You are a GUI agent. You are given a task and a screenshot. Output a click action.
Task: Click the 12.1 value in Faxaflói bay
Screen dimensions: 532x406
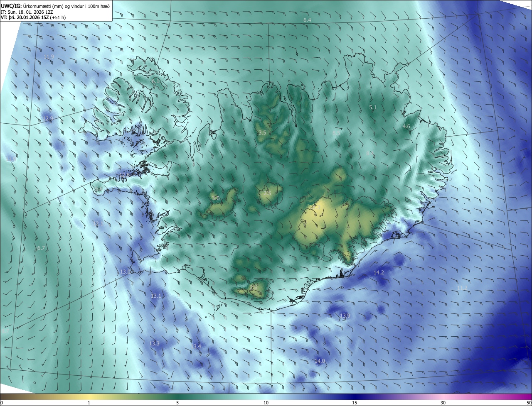tap(99, 224)
